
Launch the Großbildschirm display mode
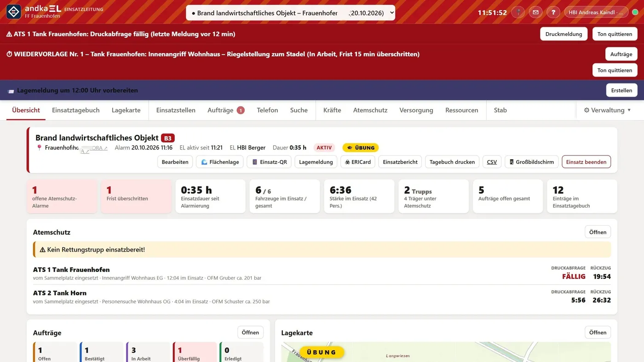click(531, 162)
